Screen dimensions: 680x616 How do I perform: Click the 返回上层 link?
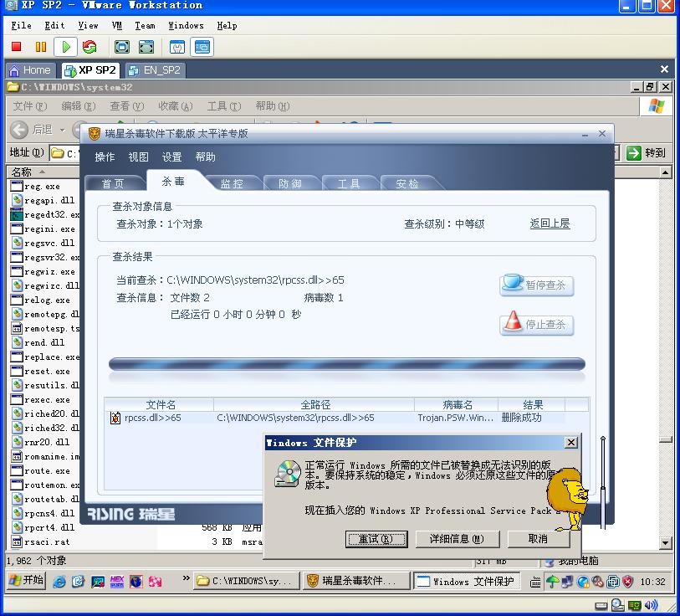point(550,223)
